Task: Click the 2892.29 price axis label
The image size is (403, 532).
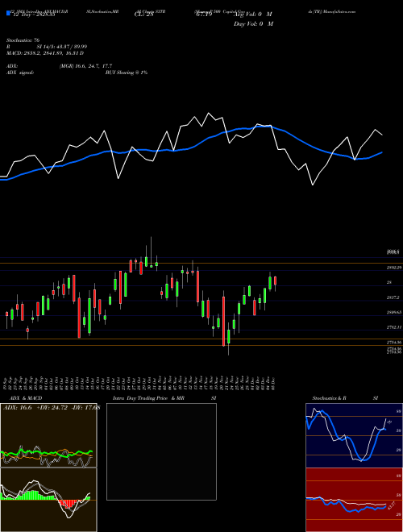Action: pyautogui.click(x=394, y=268)
